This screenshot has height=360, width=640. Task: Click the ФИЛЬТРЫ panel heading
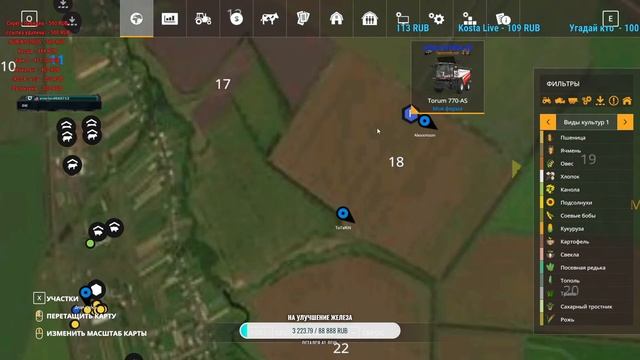[563, 84]
